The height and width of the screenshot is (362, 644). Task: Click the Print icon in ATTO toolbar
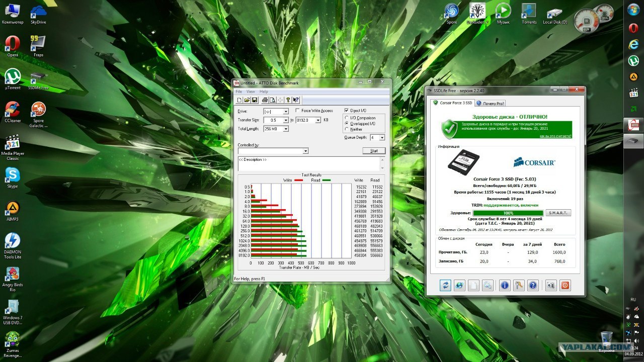tap(265, 100)
